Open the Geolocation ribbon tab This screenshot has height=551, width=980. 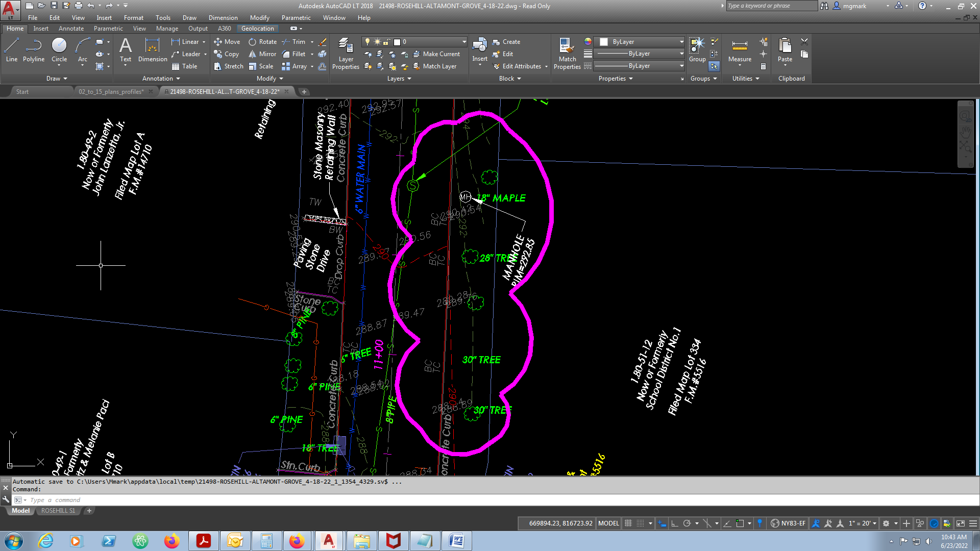click(257, 29)
